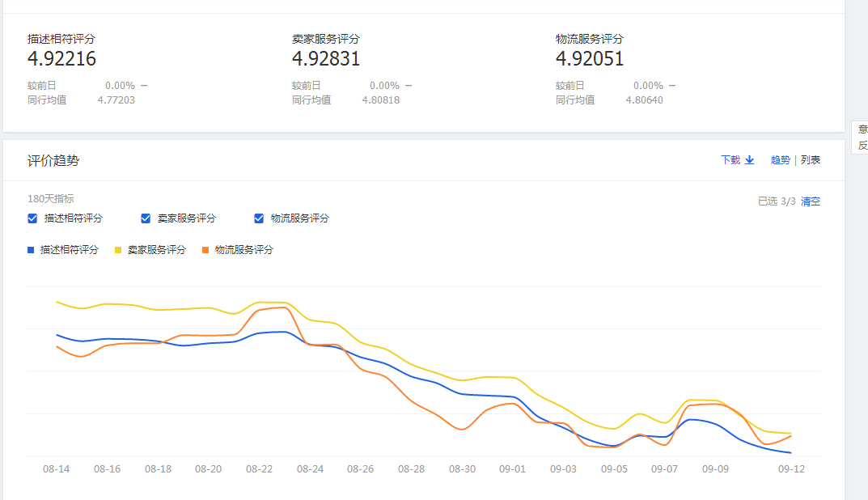This screenshot has height=500, width=868.
Task: Open the 意见反馈 side button
Action: click(862, 137)
